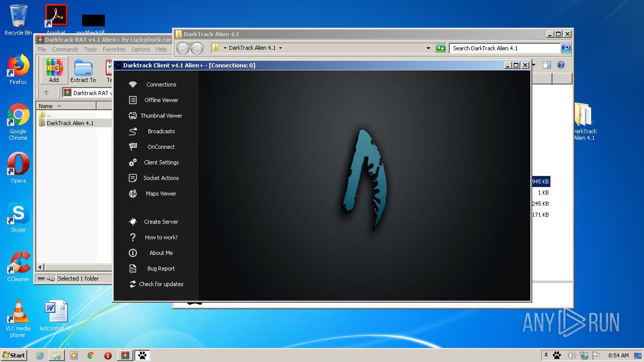Click the Create Server bug icon
This screenshot has height=362, width=644.
coord(133,222)
